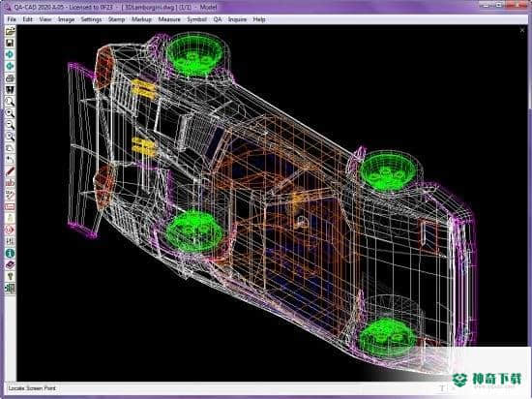This screenshot has height=399, width=532.
Task: Open the QA menu
Action: click(x=218, y=19)
